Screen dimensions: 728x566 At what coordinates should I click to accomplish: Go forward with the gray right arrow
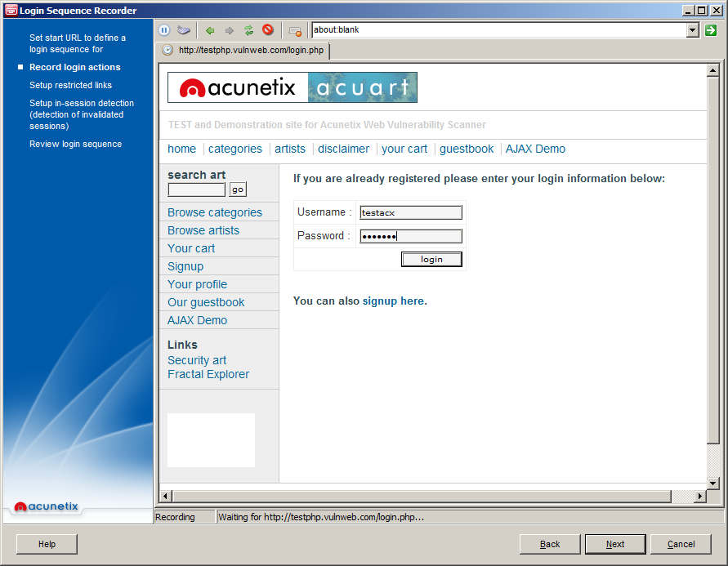point(230,30)
